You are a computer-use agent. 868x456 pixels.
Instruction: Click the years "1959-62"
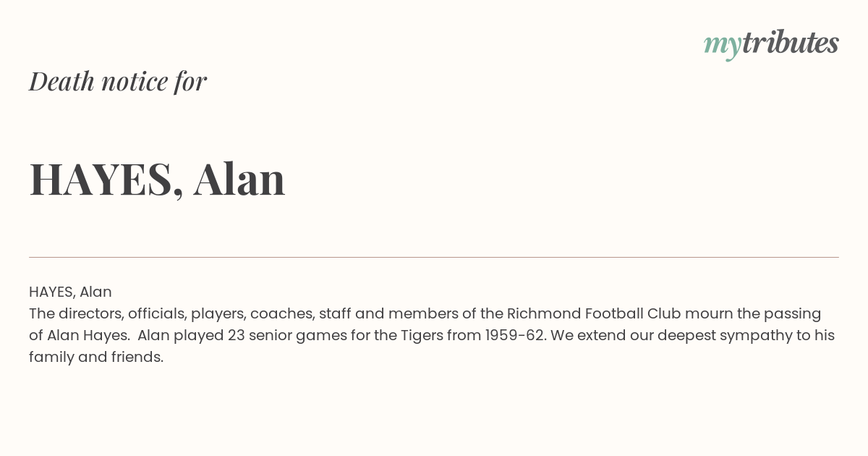click(x=514, y=335)
